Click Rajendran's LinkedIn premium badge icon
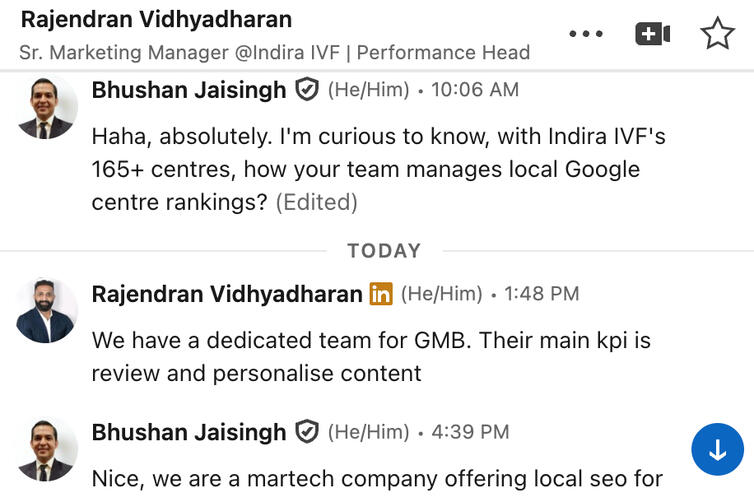 pyautogui.click(x=381, y=294)
